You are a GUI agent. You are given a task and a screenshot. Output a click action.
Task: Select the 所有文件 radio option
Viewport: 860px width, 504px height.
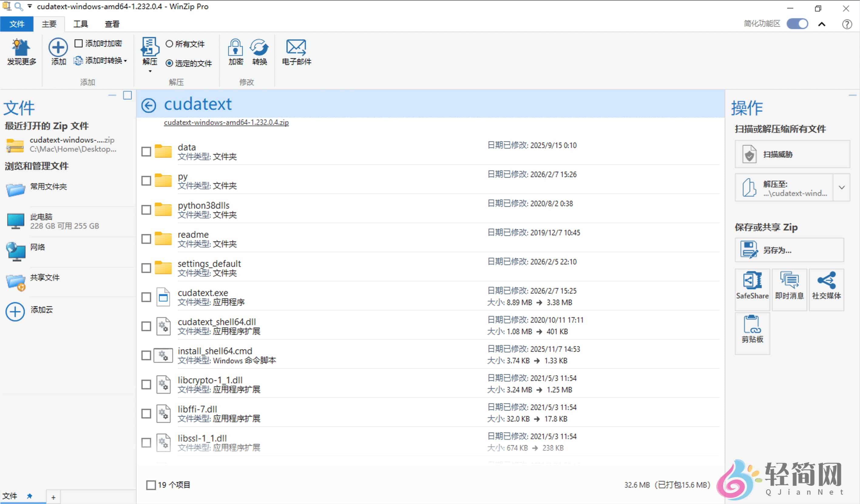tap(170, 44)
